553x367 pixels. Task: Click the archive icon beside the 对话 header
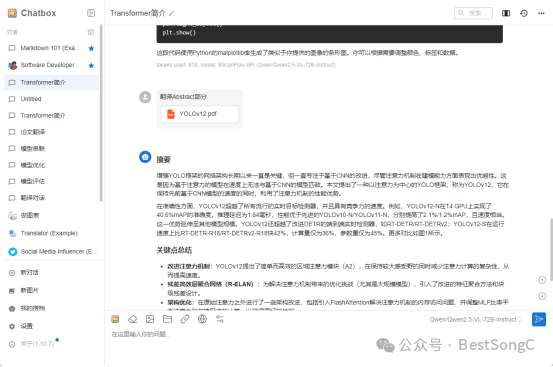click(91, 32)
